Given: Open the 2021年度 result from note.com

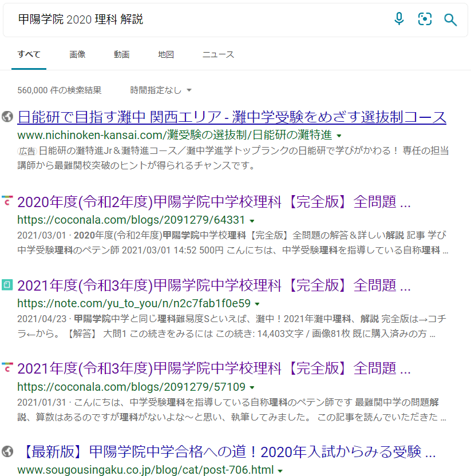Looking at the screenshot, I should click(x=214, y=285).
